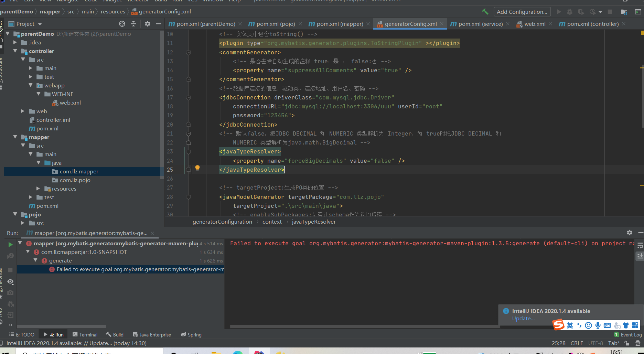
Task: Open Run panel settings gear
Action: [630, 233]
